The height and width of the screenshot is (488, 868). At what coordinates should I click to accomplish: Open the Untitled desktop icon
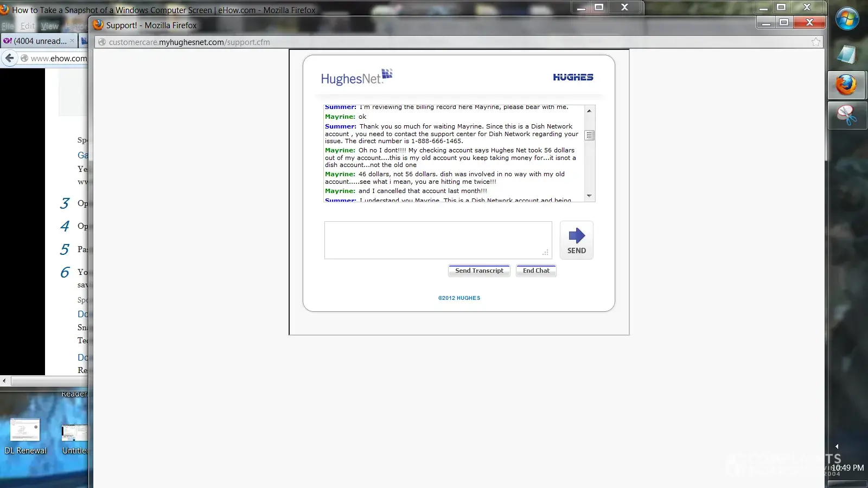[x=75, y=439]
